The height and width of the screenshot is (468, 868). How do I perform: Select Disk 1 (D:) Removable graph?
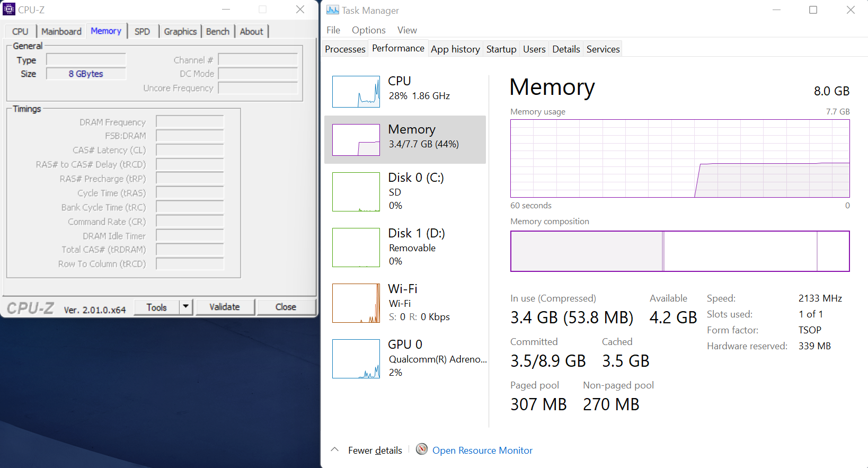pyautogui.click(x=356, y=248)
